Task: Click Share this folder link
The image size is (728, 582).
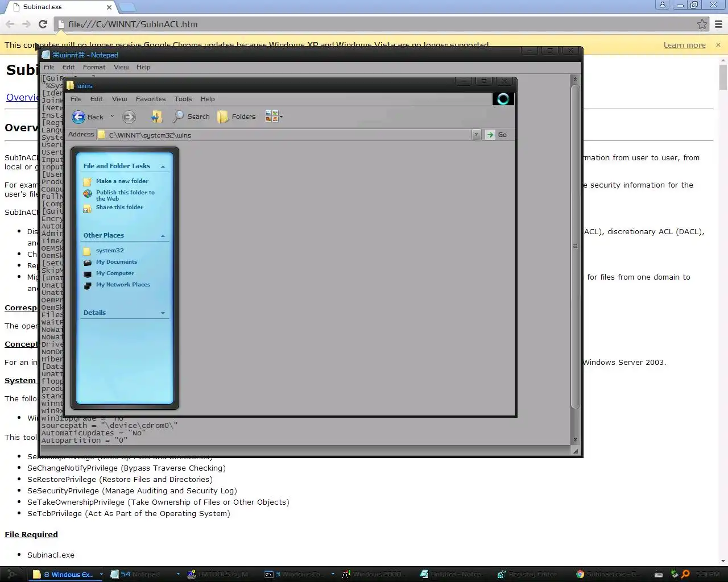Action: [119, 207]
